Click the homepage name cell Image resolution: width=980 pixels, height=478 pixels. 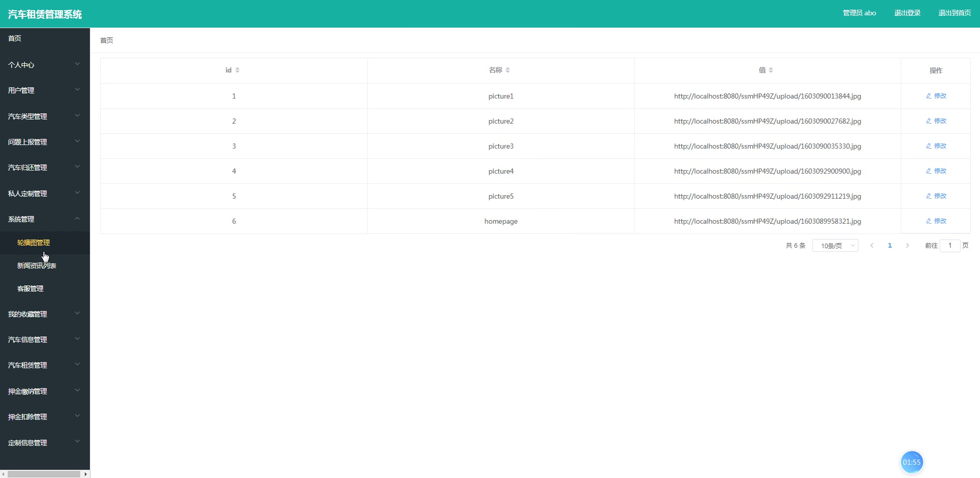click(x=501, y=221)
